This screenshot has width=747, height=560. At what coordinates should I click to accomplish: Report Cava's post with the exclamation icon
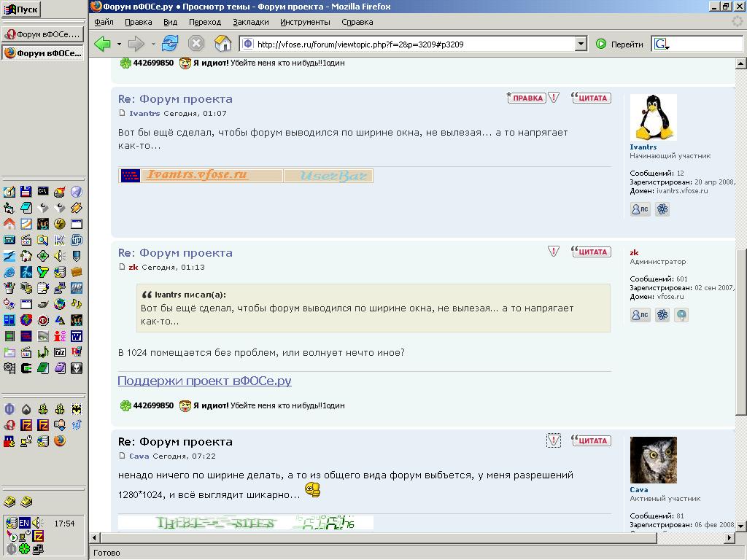coord(554,440)
